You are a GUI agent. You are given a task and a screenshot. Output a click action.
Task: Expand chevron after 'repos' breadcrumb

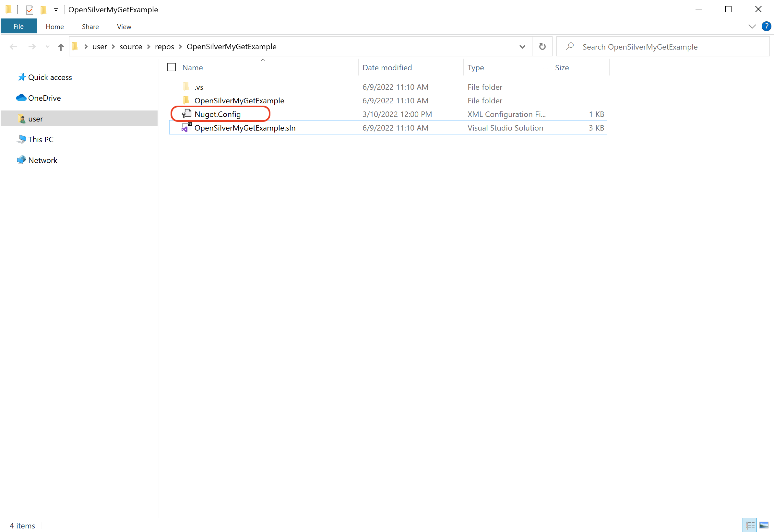click(x=181, y=47)
